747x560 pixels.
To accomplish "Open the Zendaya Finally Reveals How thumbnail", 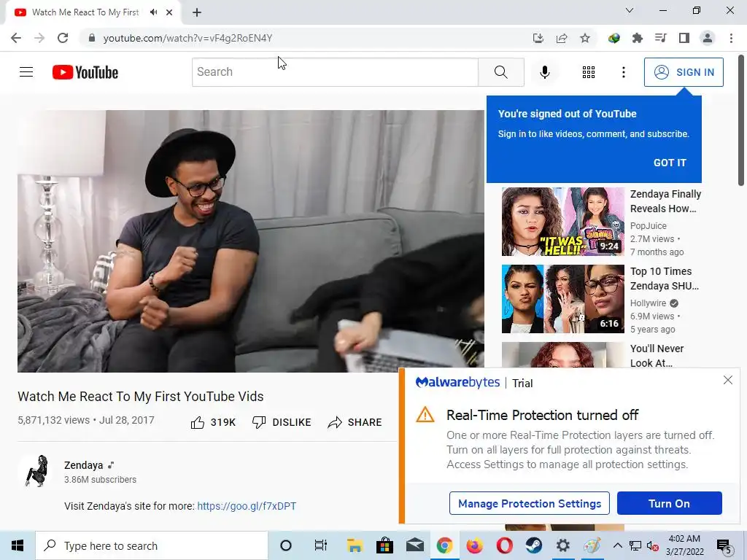I will click(562, 222).
